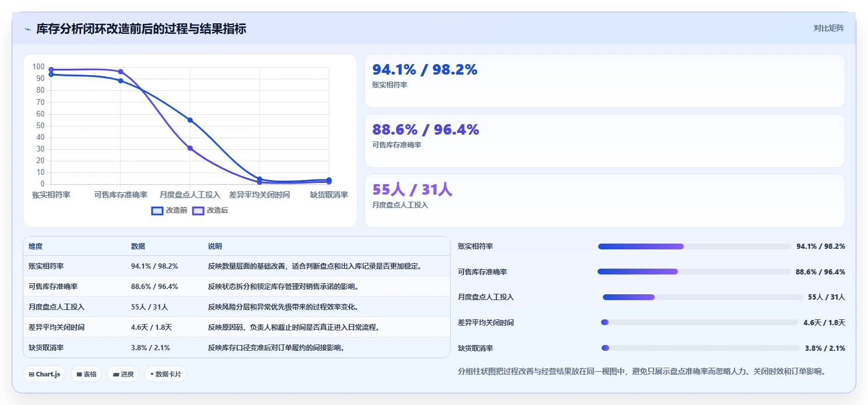Click the 数据卡片 tag chip

point(166,374)
